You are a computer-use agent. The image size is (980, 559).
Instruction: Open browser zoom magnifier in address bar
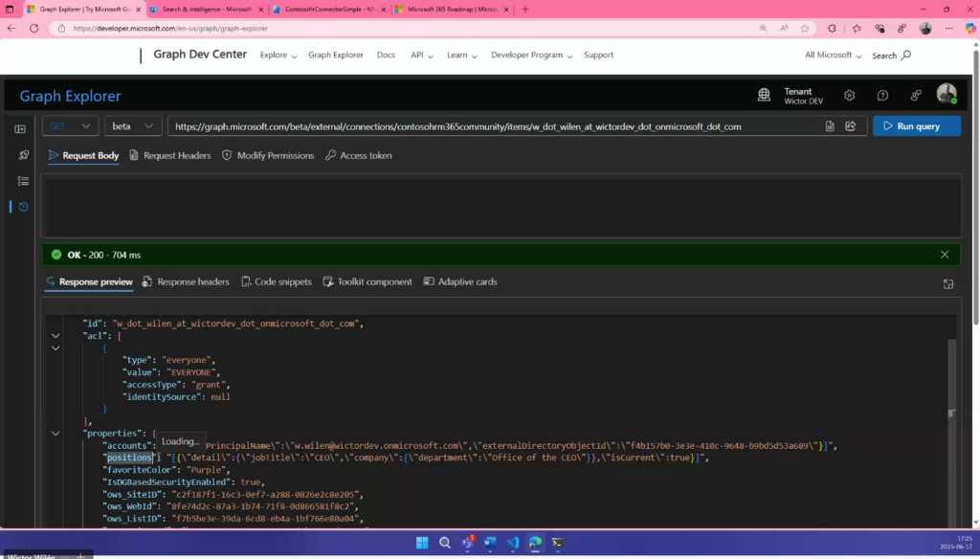coord(763,28)
